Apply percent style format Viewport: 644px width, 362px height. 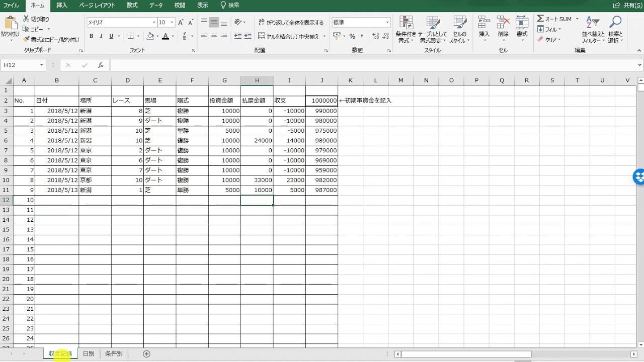[352, 36]
